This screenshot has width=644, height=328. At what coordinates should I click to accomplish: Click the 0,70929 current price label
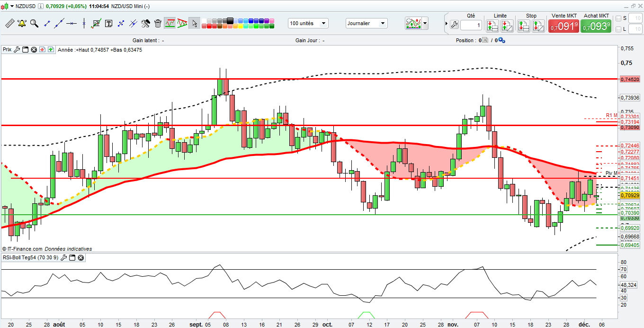629,195
